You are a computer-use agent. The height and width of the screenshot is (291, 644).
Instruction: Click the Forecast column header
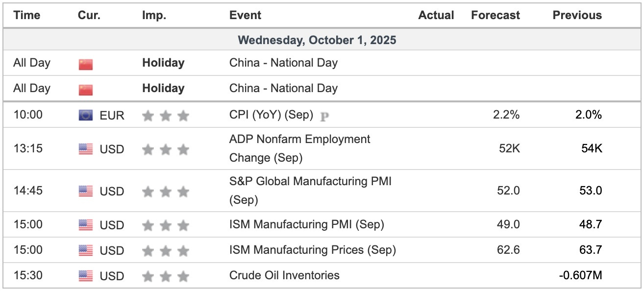click(495, 15)
